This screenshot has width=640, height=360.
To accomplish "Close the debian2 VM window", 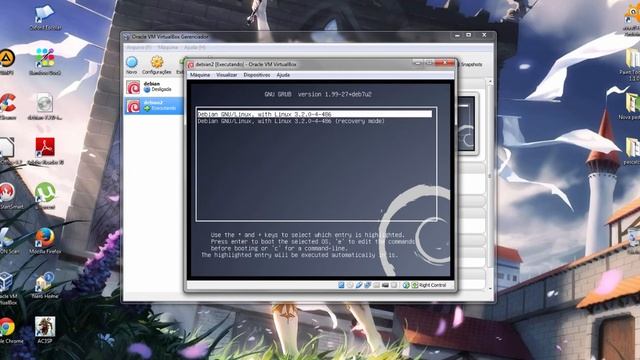I will pyautogui.click(x=444, y=63).
